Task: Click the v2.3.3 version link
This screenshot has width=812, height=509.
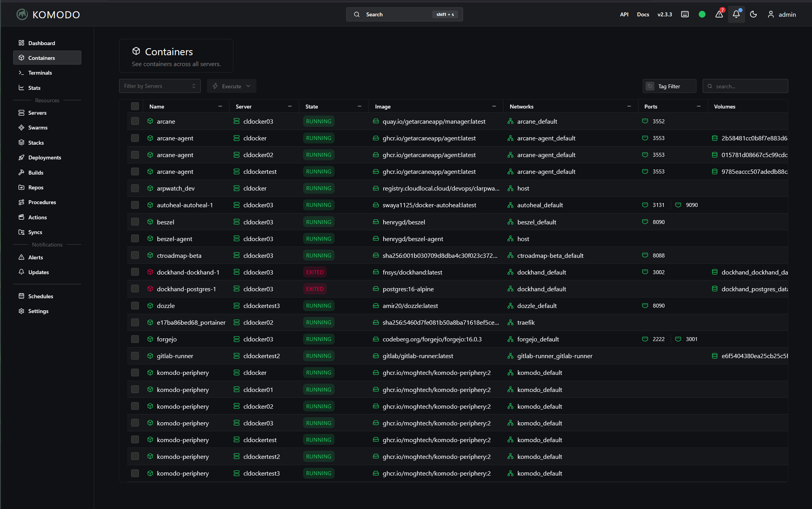Action: point(665,14)
